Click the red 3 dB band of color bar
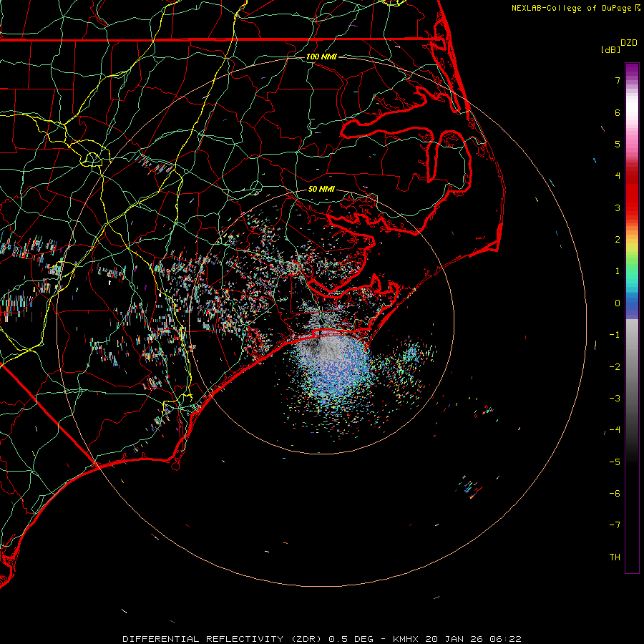Image resolution: width=644 pixels, height=644 pixels. (x=632, y=201)
